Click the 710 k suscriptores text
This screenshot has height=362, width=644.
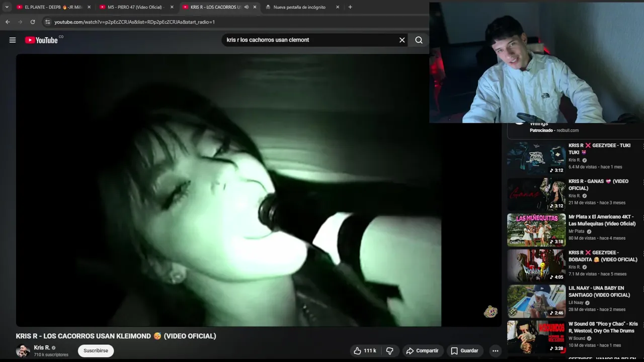click(51, 355)
